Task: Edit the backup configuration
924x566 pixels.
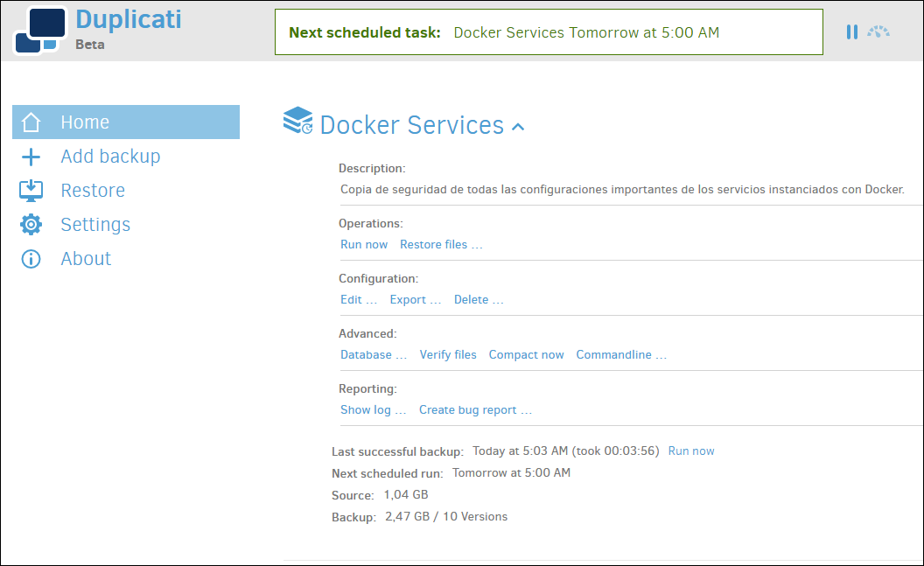Action: pos(358,300)
